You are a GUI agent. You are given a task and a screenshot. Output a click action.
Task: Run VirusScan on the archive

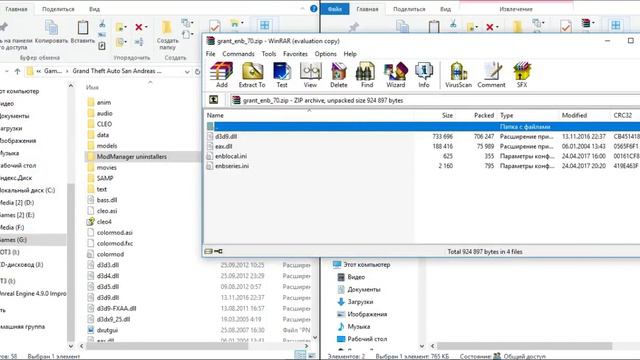[458, 75]
